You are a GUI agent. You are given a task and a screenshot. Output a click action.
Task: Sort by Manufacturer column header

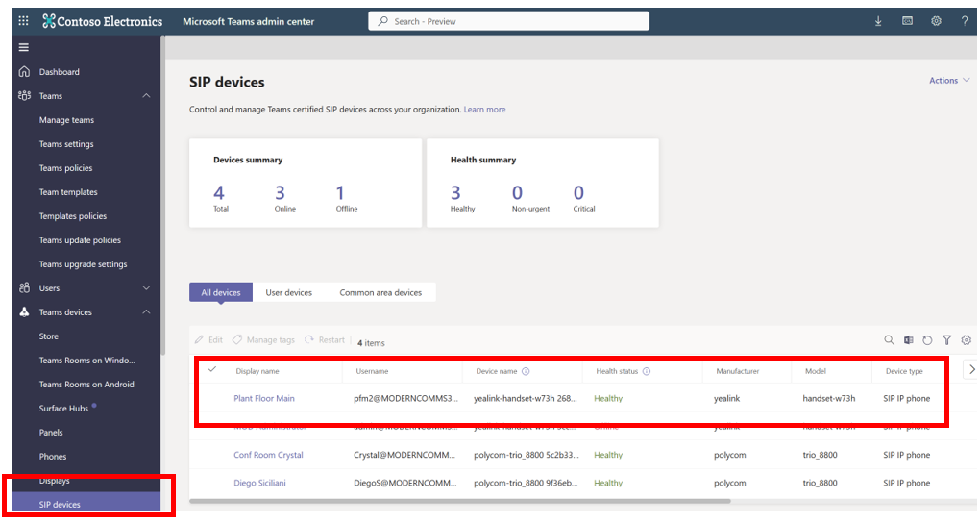[x=738, y=371]
